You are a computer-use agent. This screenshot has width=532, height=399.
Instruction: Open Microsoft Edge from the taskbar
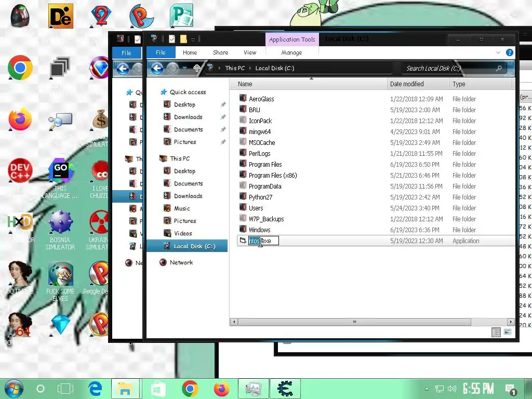(x=96, y=389)
